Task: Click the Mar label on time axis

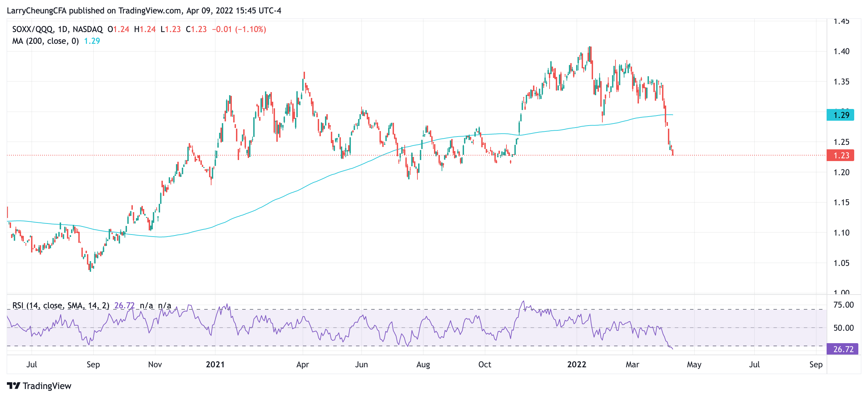Action: pyautogui.click(x=633, y=365)
